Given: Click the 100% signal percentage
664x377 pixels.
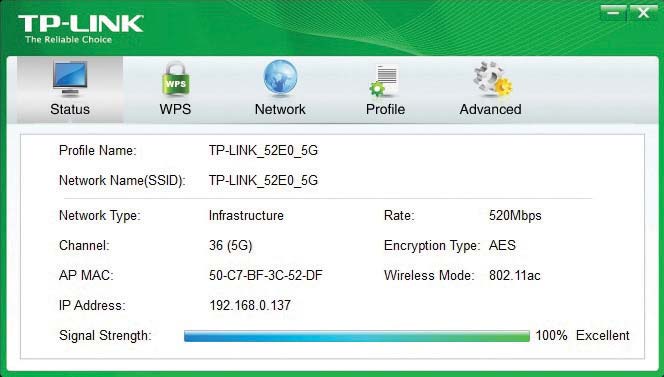Looking at the screenshot, I should tap(551, 335).
